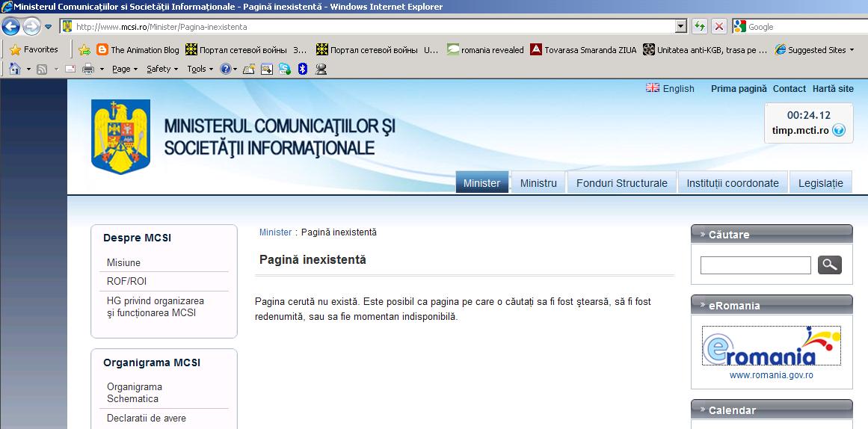The height and width of the screenshot is (429, 868).
Task: Click the Print icon
Action: click(87, 70)
